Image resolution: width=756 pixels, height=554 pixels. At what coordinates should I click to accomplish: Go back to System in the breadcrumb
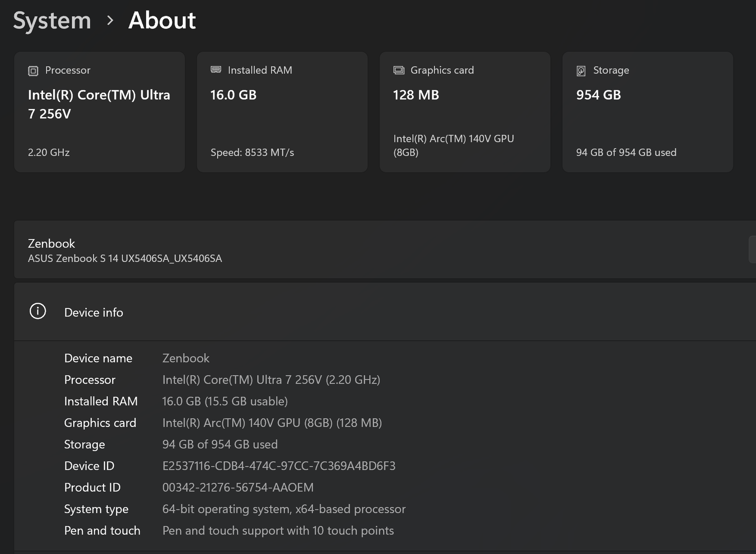coord(52,20)
